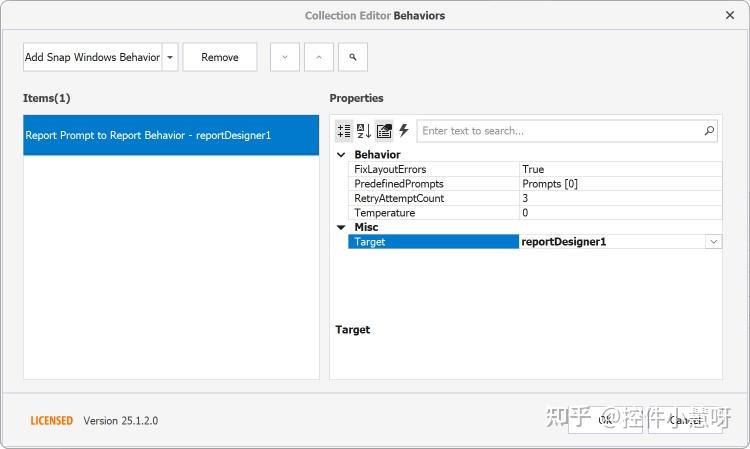
Task: Collapse the Misc category
Action: [341, 228]
